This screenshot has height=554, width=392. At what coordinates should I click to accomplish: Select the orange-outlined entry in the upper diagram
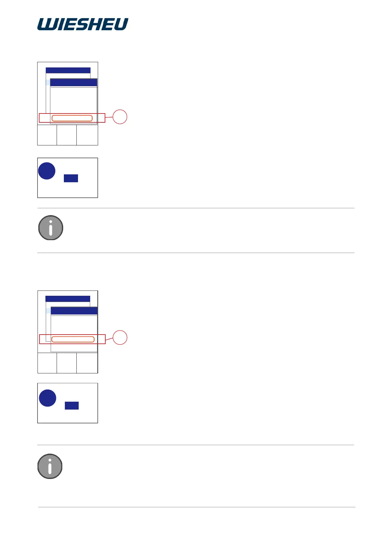(x=72, y=118)
